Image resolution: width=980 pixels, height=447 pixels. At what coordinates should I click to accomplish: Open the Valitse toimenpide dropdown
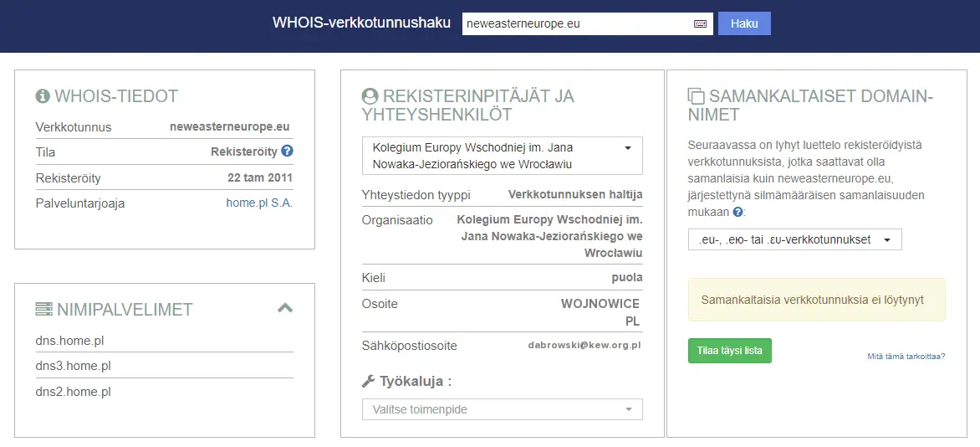(x=502, y=409)
